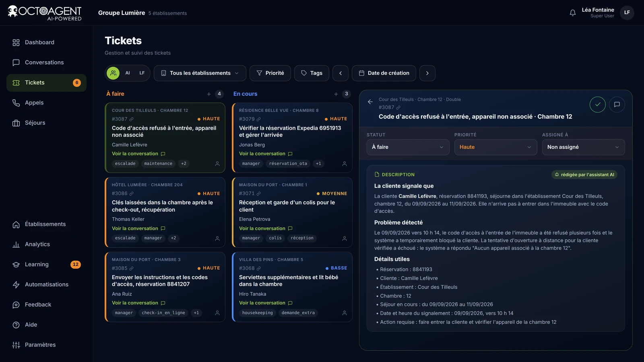Open Voir la conversation on ticket #3085
This screenshot has height=362, width=644.
click(138, 303)
